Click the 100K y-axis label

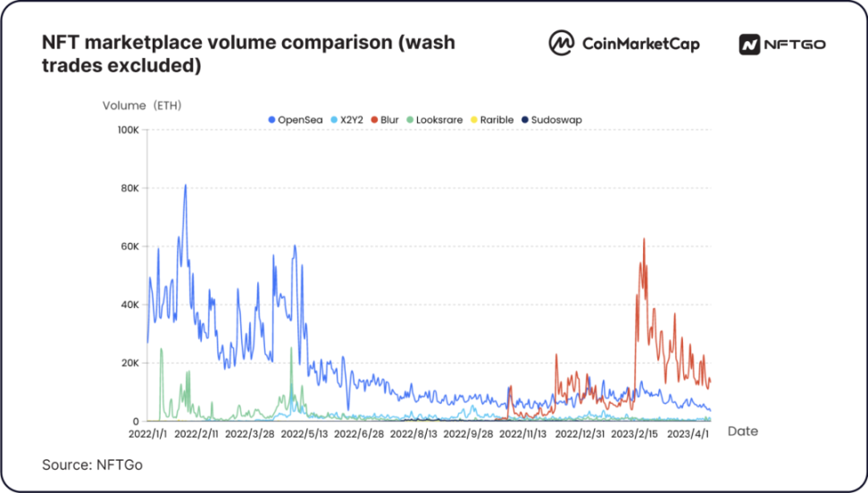(x=128, y=130)
